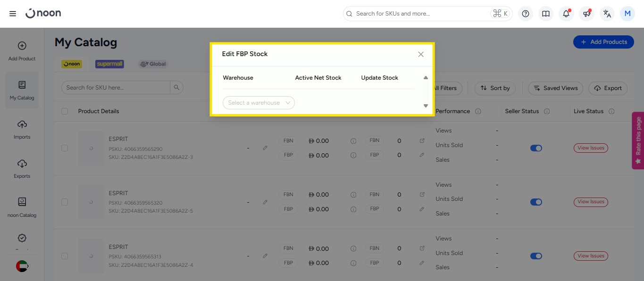This screenshot has height=281, width=644.
Task: Open the hamburger navigation menu
Action: pos(13,14)
